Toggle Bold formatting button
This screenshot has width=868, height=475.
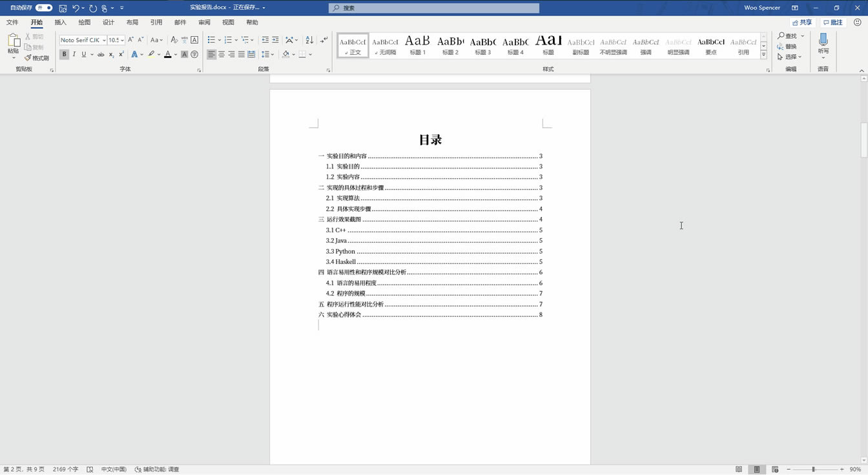64,55
